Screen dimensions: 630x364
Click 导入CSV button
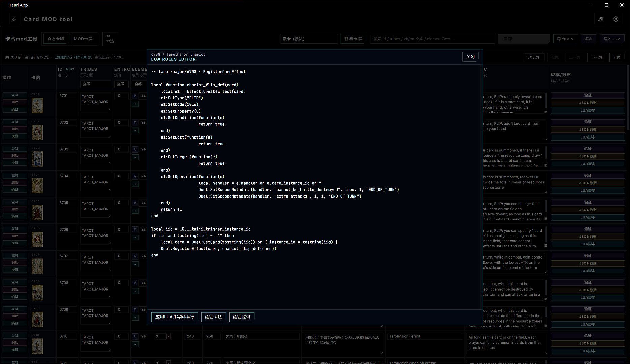pyautogui.click(x=612, y=39)
